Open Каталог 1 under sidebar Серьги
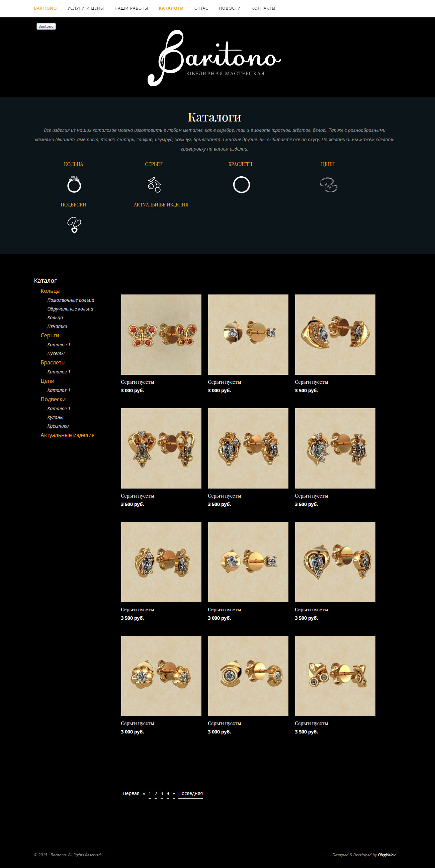 [x=59, y=345]
